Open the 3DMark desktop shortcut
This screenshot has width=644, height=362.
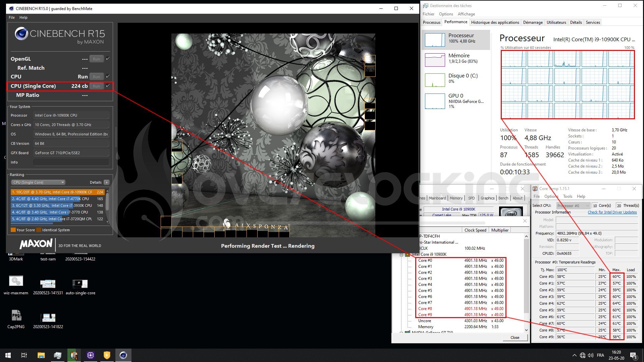coord(16,257)
